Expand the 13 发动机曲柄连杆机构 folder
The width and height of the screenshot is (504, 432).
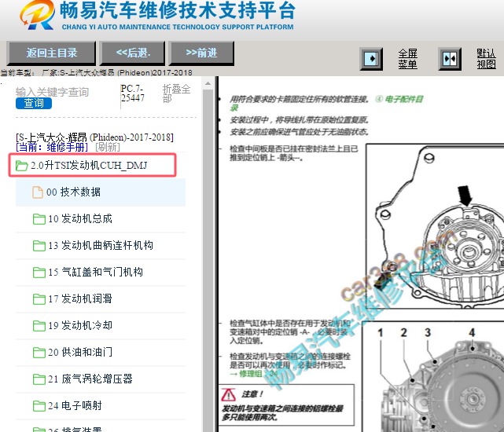point(101,245)
